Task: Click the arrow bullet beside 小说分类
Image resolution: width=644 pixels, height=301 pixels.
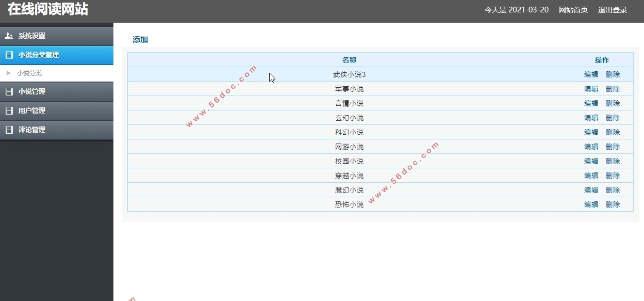Action: click(9, 73)
